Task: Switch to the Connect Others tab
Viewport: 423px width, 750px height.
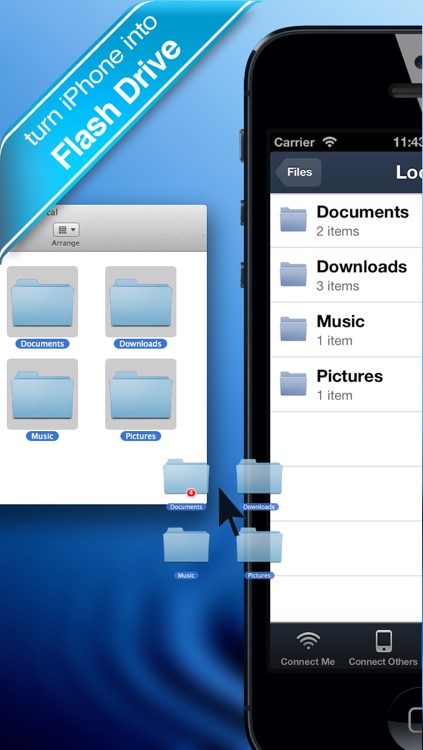Action: click(383, 648)
